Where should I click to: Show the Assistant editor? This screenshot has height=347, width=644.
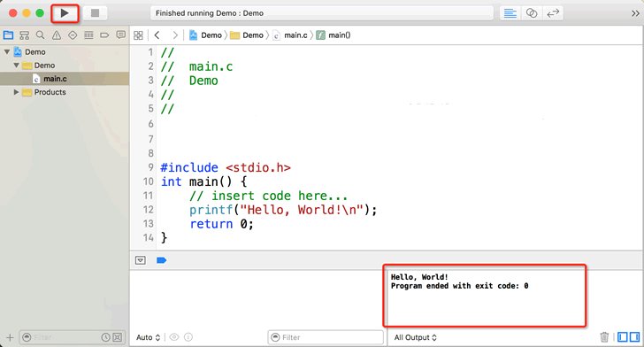(532, 13)
